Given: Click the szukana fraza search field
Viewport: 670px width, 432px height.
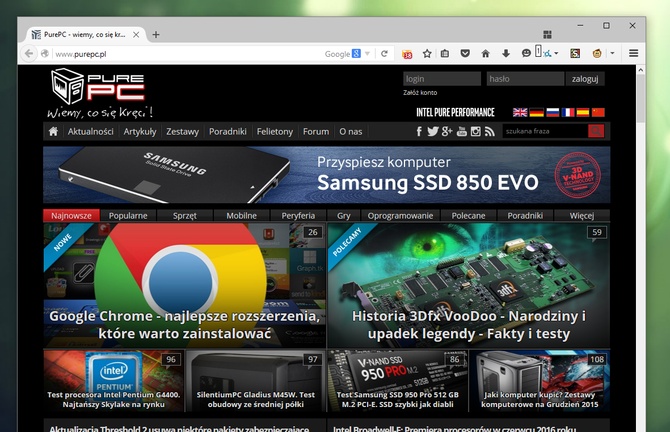Looking at the screenshot, I should point(545,131).
